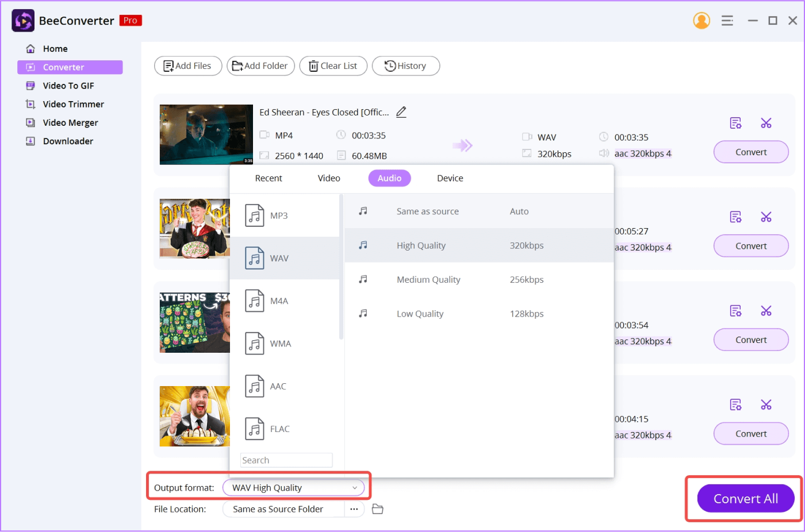Select Low Quality 128kbps option
This screenshot has width=805, height=532.
[479, 314]
